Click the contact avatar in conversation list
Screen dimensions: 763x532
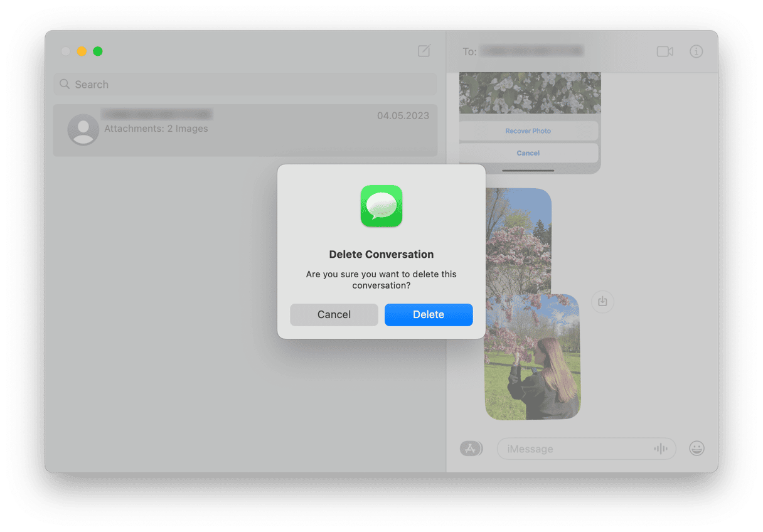(x=83, y=130)
